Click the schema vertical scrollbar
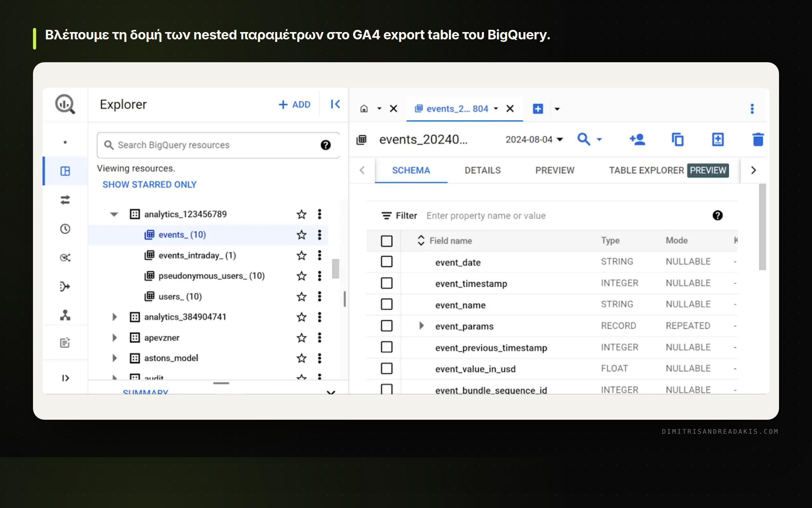This screenshot has width=812, height=508. tap(762, 227)
